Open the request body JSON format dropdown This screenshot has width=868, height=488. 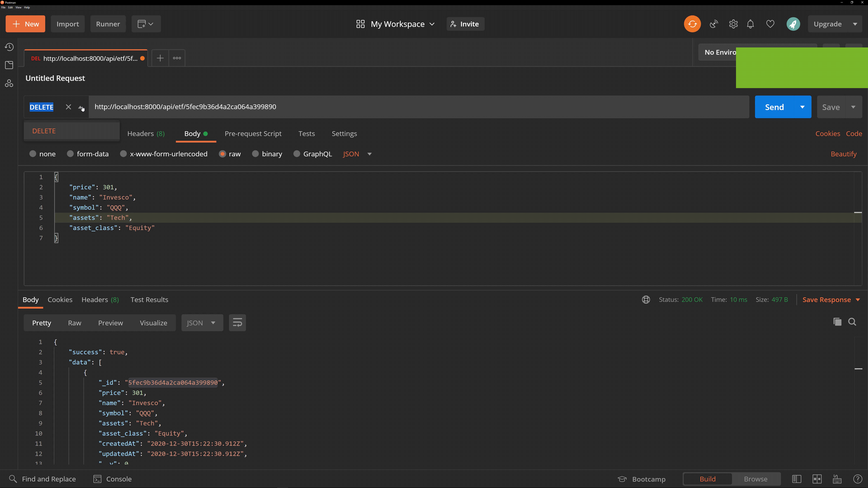[x=357, y=154]
